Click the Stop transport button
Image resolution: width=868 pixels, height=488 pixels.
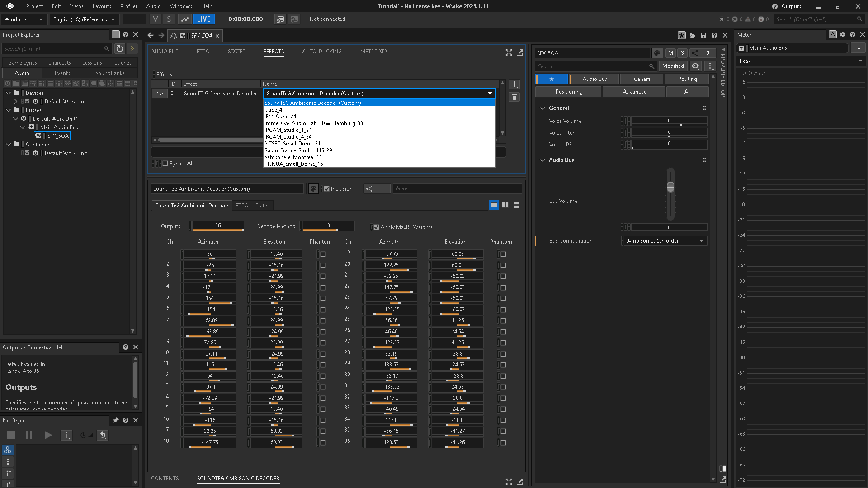pyautogui.click(x=11, y=435)
